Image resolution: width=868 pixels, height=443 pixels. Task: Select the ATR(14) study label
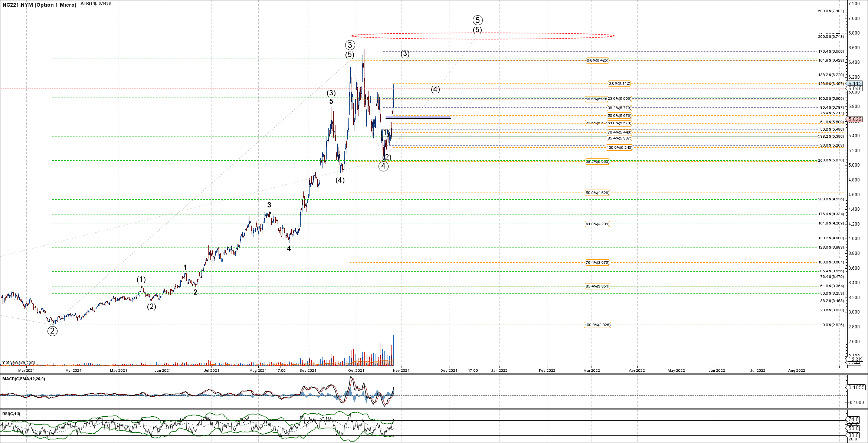(x=96, y=4)
